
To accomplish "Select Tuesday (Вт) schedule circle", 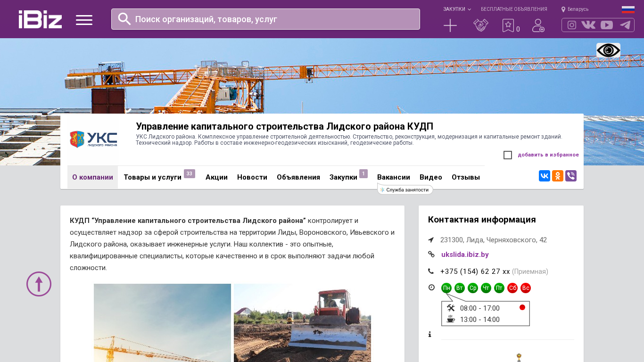I will click(460, 288).
